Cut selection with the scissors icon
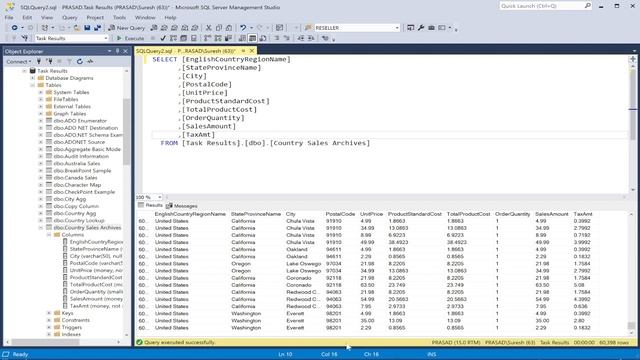The image size is (640, 360). click(x=208, y=28)
